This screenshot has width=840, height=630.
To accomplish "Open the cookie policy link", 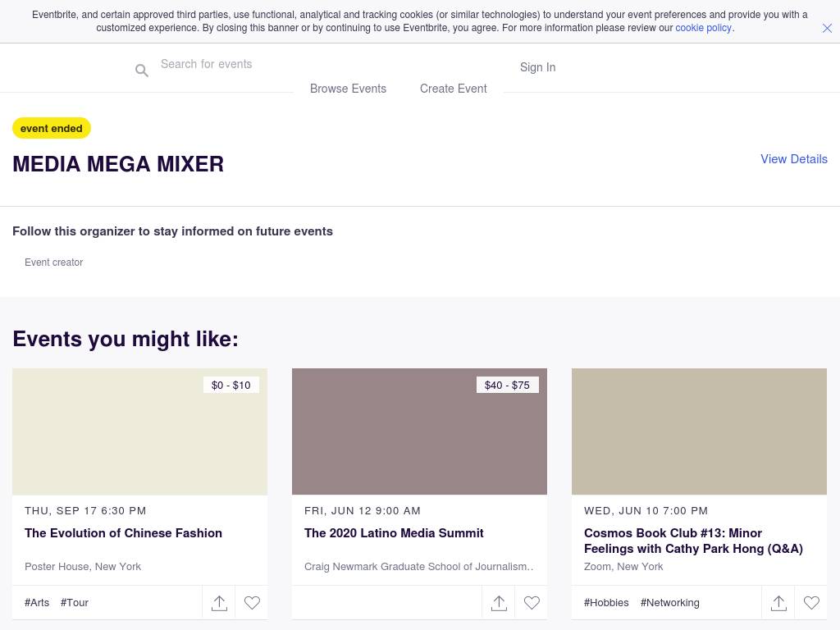I will click(703, 28).
